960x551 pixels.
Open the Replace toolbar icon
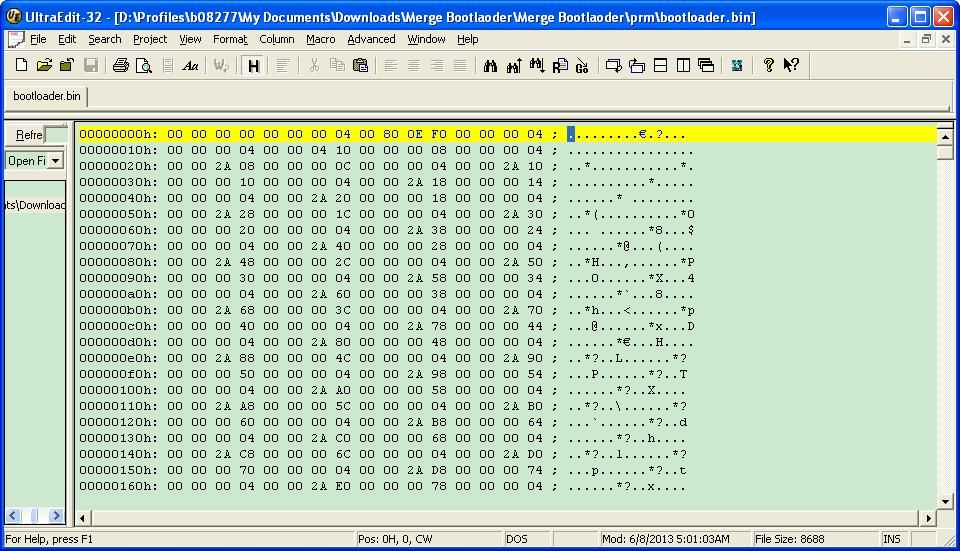[560, 65]
